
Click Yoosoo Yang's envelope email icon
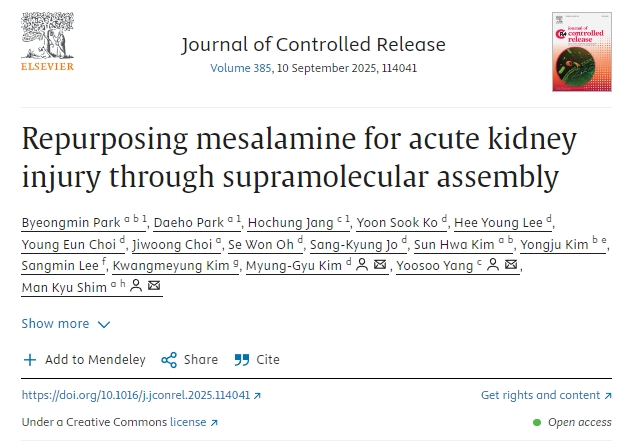click(x=511, y=265)
